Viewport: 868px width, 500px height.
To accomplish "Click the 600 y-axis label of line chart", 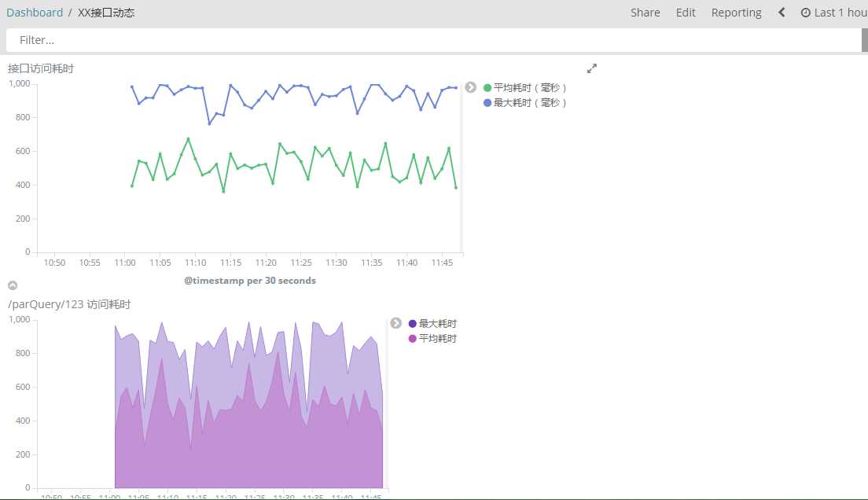I will pyautogui.click(x=23, y=151).
